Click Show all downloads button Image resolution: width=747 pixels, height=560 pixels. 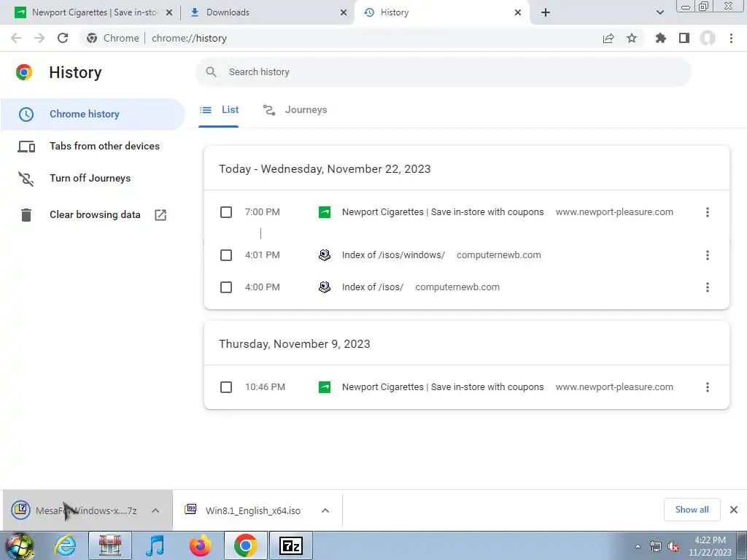point(692,510)
